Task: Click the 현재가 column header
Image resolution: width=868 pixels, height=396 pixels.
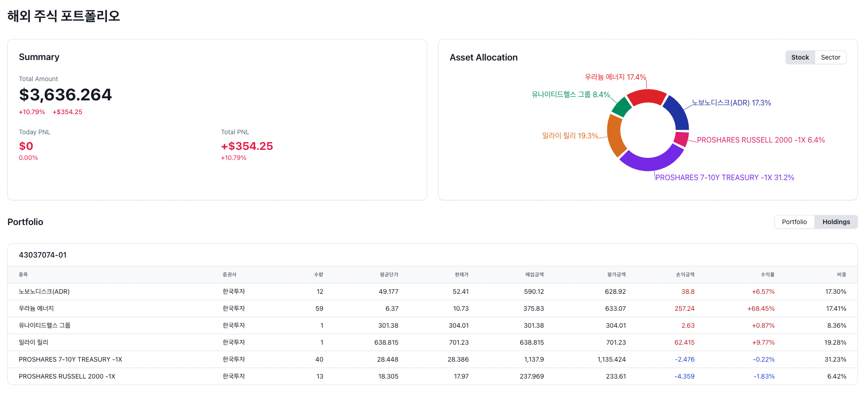Action: click(x=461, y=275)
